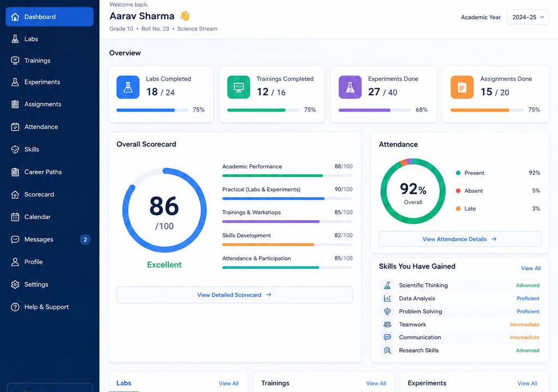Click the Skills brain icon in sidebar
The image size is (558, 392).
coord(15,149)
